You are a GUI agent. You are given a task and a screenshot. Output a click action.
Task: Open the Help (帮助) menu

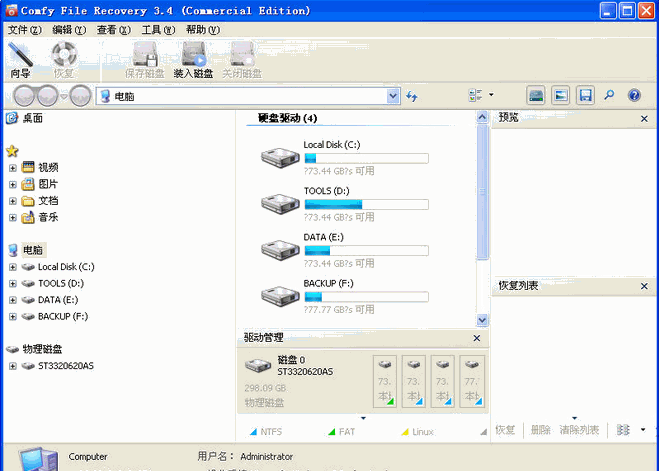point(203,30)
